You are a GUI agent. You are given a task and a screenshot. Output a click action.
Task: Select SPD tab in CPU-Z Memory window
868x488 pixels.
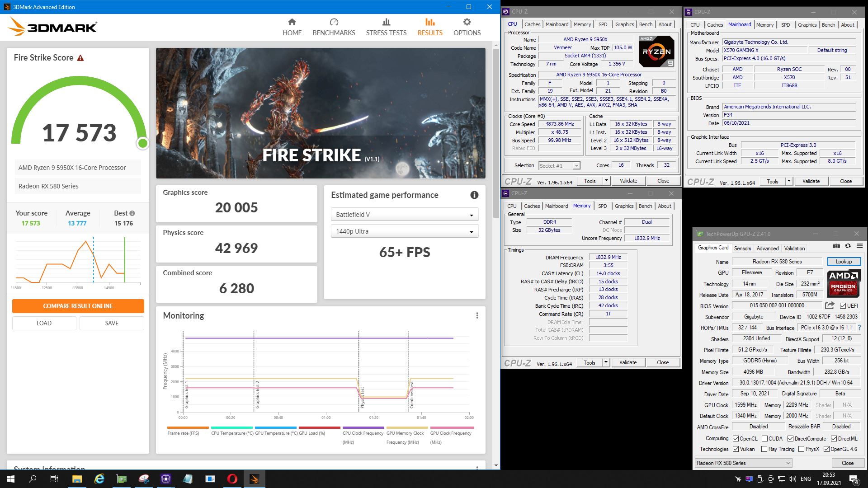pos(602,206)
